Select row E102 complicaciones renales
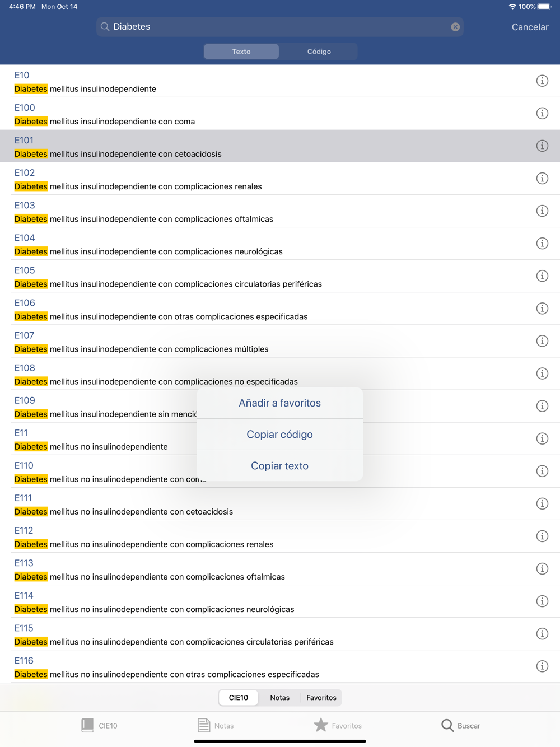Image resolution: width=560 pixels, height=747 pixels. (x=280, y=179)
